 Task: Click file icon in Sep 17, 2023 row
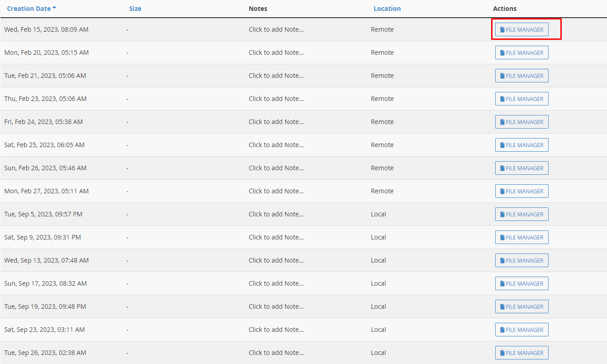(502, 283)
